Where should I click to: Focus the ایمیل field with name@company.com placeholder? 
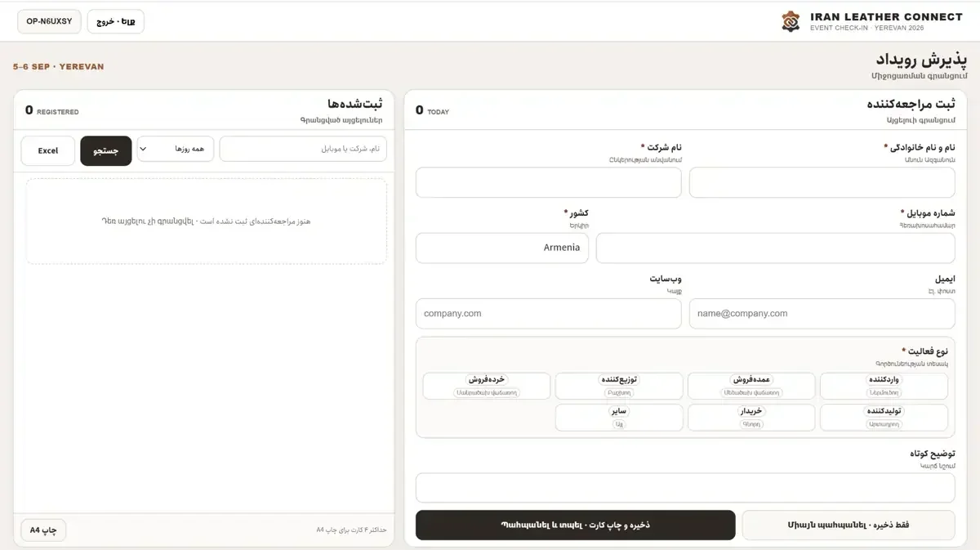click(822, 313)
